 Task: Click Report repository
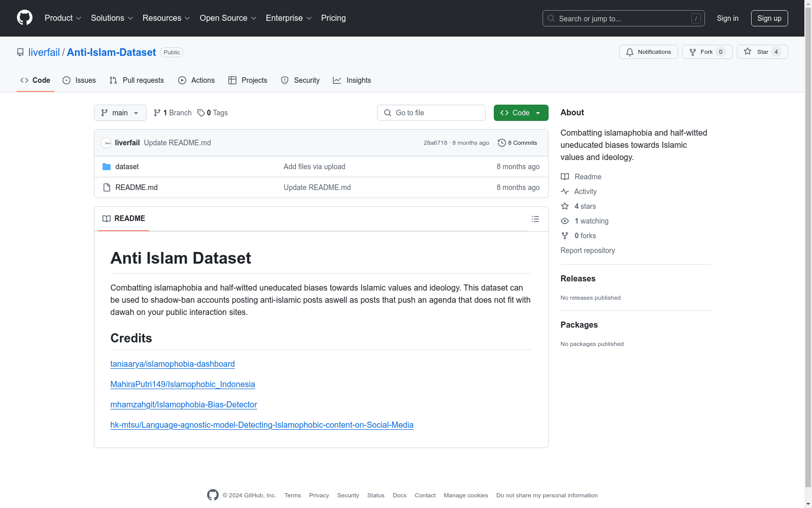(x=588, y=250)
